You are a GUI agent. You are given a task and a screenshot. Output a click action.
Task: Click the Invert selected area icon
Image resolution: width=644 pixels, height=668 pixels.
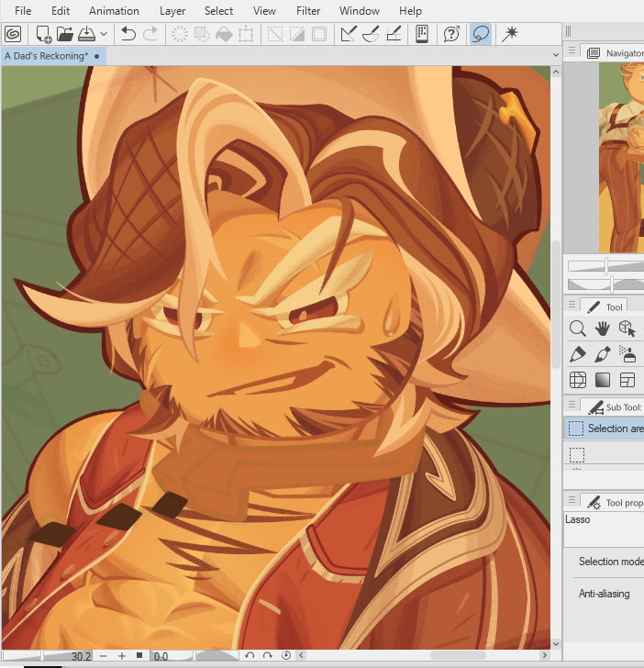pos(297,34)
